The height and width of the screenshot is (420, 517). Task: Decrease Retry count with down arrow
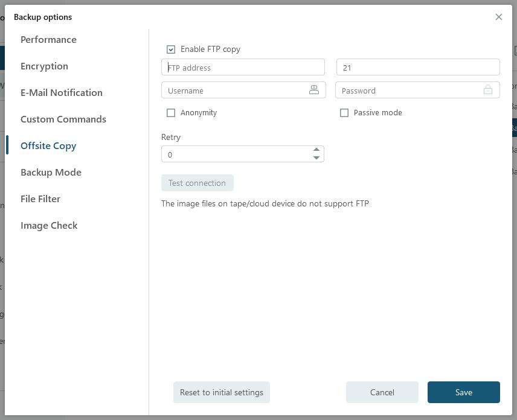316,158
